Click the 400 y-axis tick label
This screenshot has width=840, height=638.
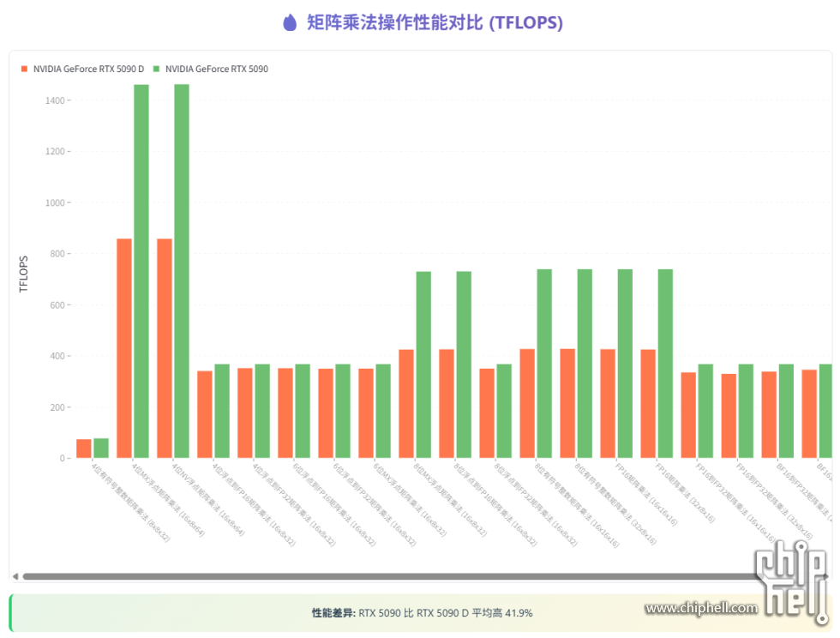[57, 356]
